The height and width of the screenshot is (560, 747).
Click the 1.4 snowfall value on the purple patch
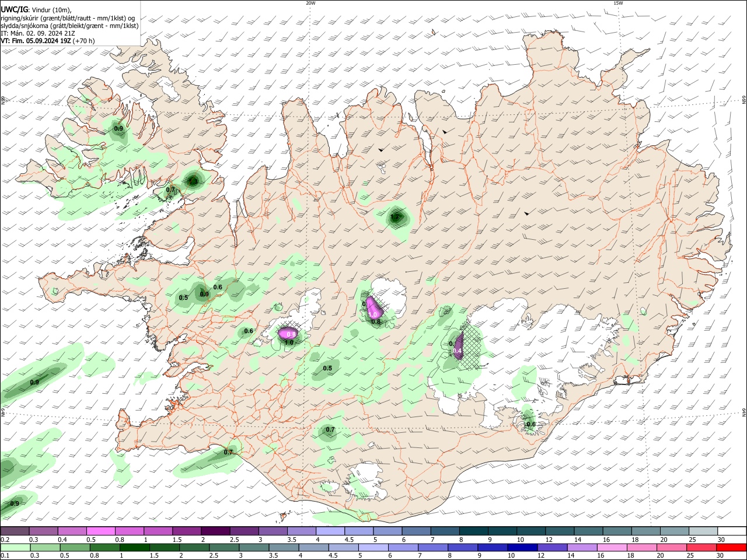[458, 351]
